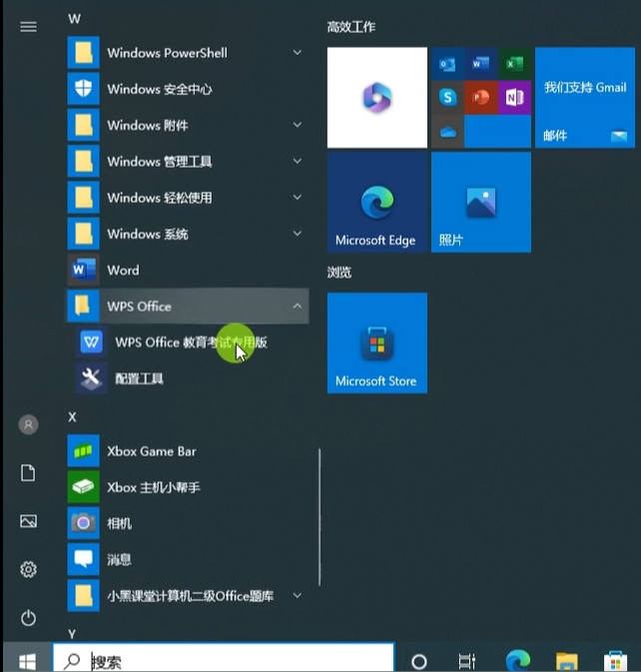The image size is (641, 672).
Task: Open Pictures from the Start sidebar
Action: (28, 521)
